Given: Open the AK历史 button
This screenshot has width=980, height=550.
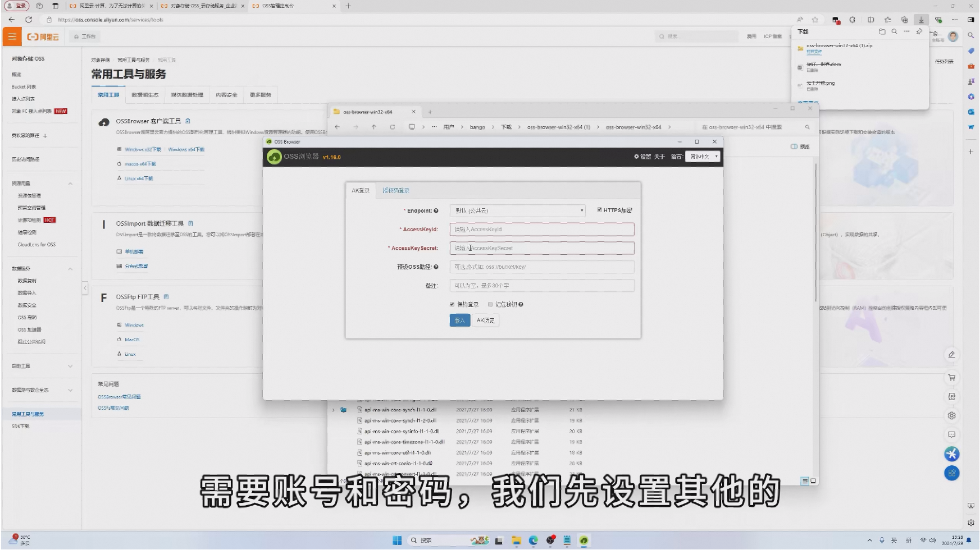Looking at the screenshot, I should [x=486, y=320].
